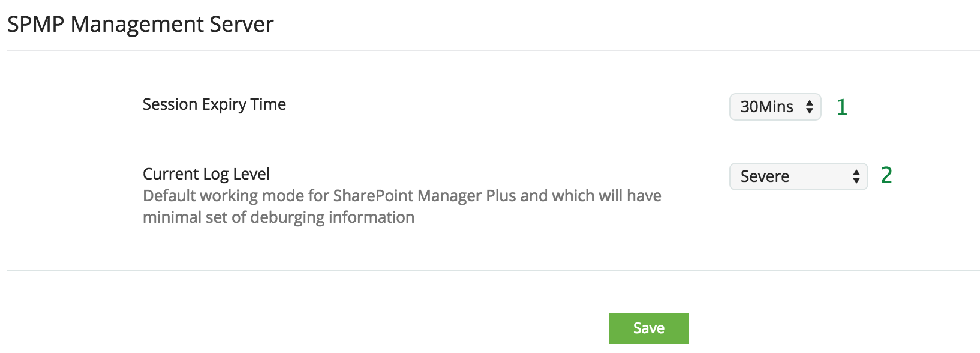Click the Session Expiry Time label
This screenshot has height=353, width=980.
(214, 104)
